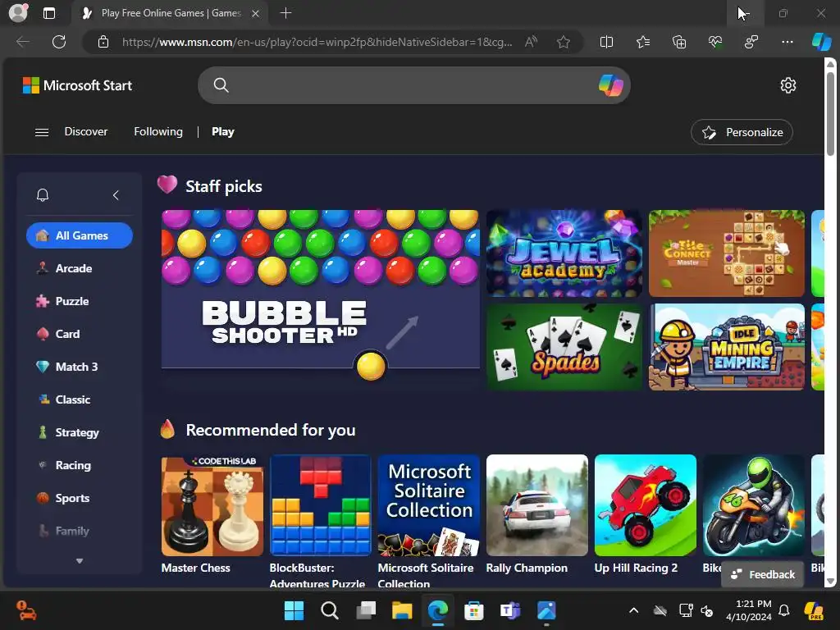Close the Play Free Online Games tab

[x=256, y=13]
